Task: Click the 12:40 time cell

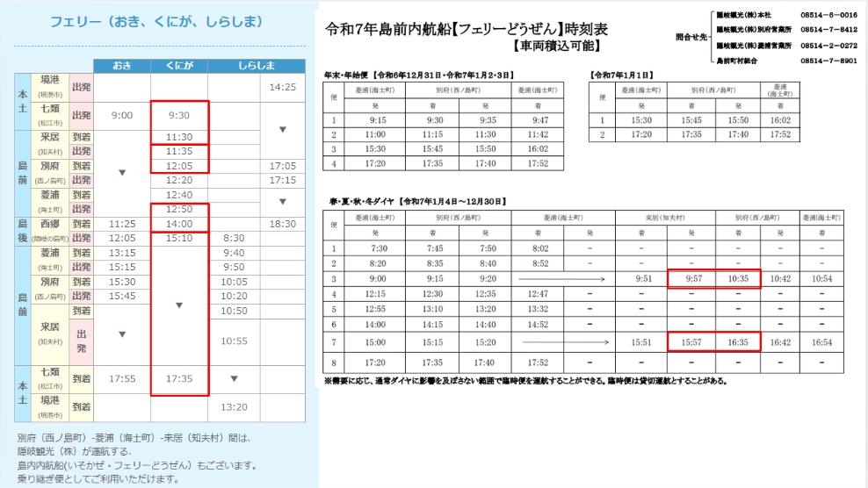Action: (179, 195)
